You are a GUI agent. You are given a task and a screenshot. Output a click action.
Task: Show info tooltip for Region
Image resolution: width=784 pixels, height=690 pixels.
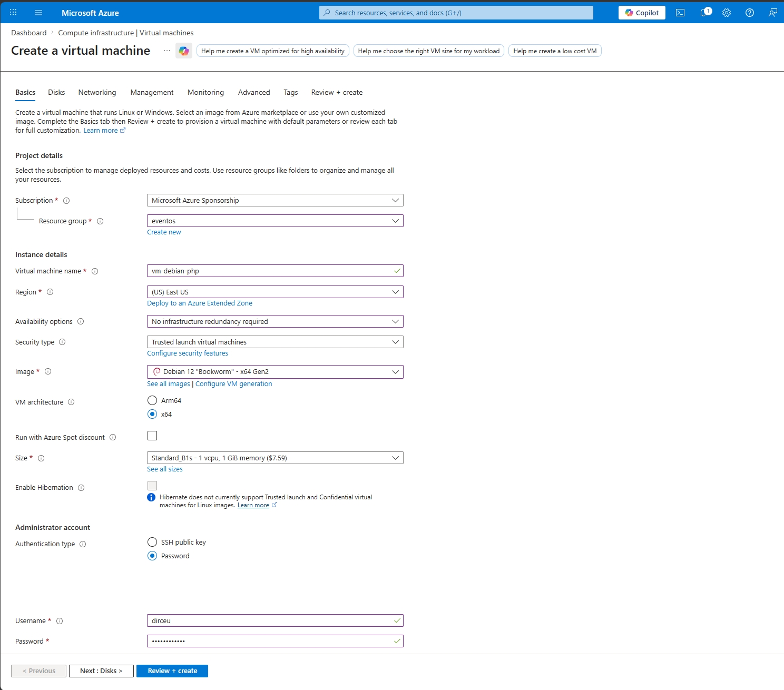[x=50, y=292]
